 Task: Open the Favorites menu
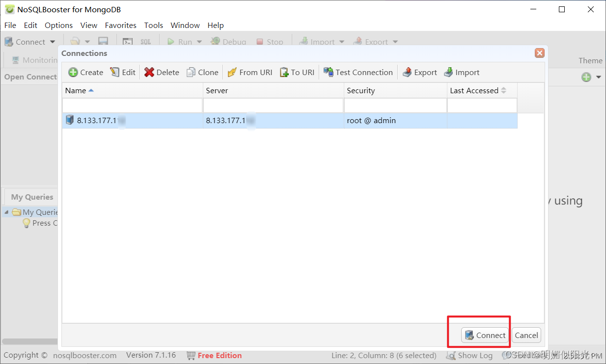point(121,25)
